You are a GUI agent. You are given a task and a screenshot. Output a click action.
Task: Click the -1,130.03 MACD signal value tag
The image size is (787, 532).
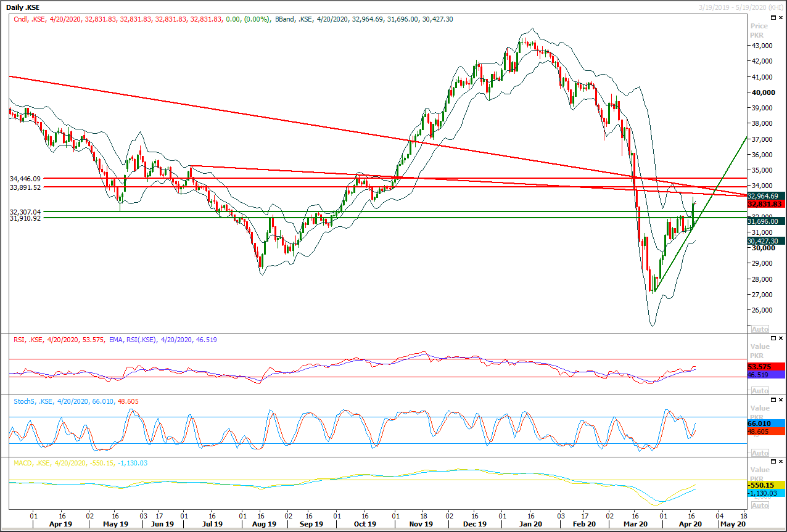(x=765, y=493)
